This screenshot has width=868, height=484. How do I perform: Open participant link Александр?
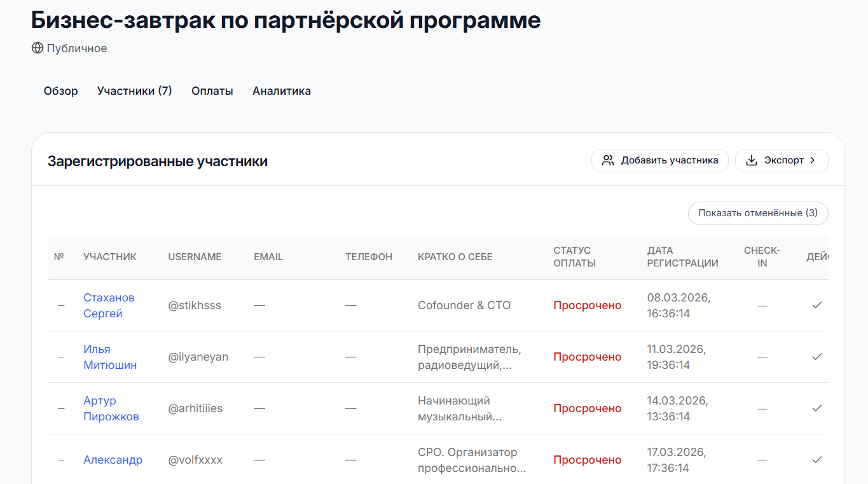[113, 460]
